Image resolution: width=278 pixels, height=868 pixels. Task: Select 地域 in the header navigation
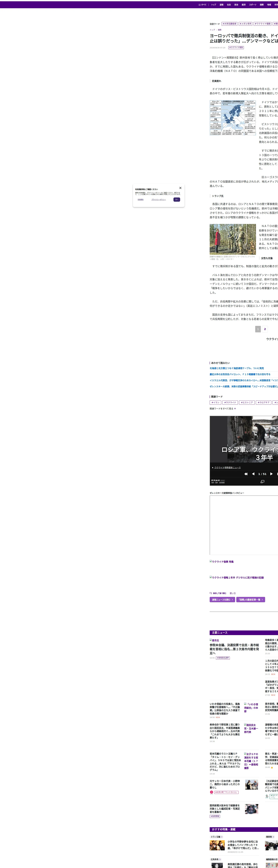pos(269,5)
